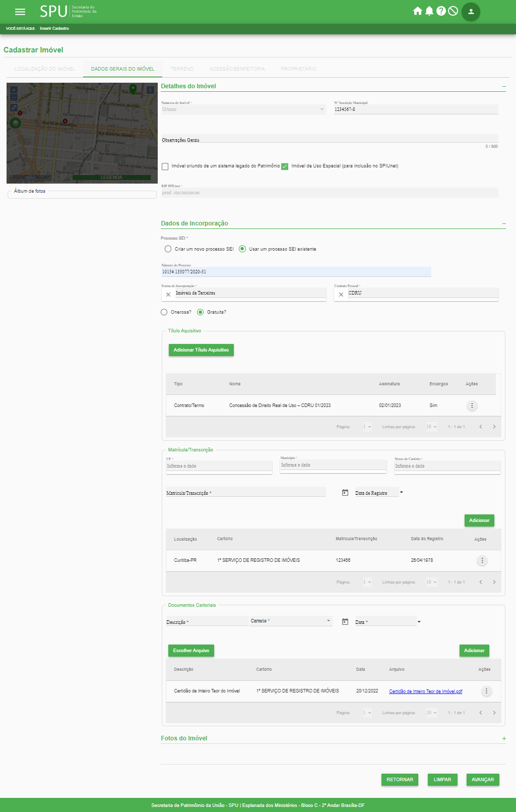Open Data de Registro dropdown arrow
The height and width of the screenshot is (812, 516).
click(401, 492)
